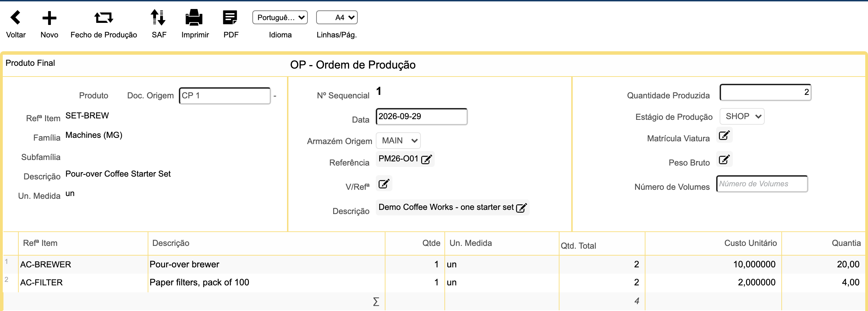Edit the Referência PM26-O01 pencil icon
Screen dimensions: 868x311
pos(426,159)
